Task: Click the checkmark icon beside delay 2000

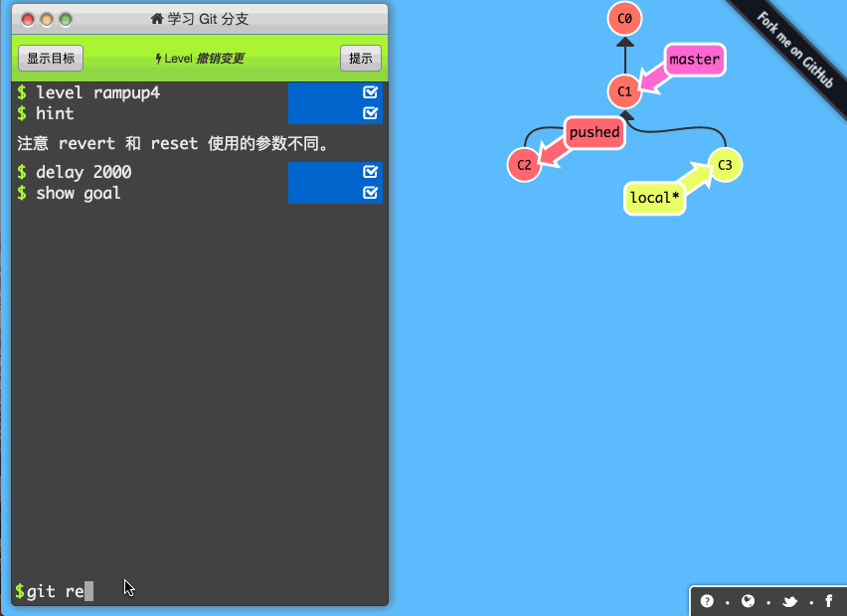Action: point(370,172)
